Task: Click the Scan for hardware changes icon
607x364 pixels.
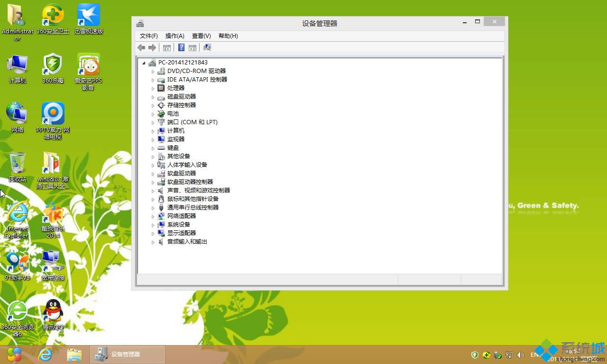Action: click(x=207, y=47)
